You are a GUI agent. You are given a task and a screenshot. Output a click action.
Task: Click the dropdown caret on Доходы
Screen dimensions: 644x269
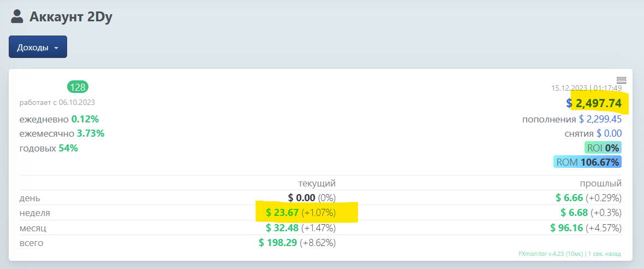[x=56, y=48]
